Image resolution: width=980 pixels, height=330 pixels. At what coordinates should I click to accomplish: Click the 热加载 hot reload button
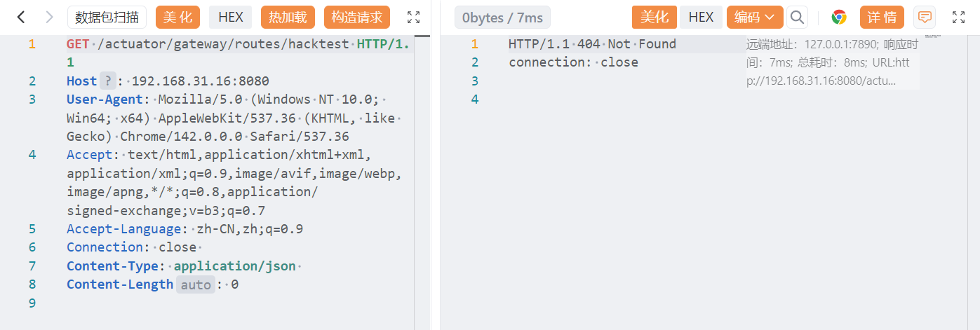pyautogui.click(x=288, y=18)
